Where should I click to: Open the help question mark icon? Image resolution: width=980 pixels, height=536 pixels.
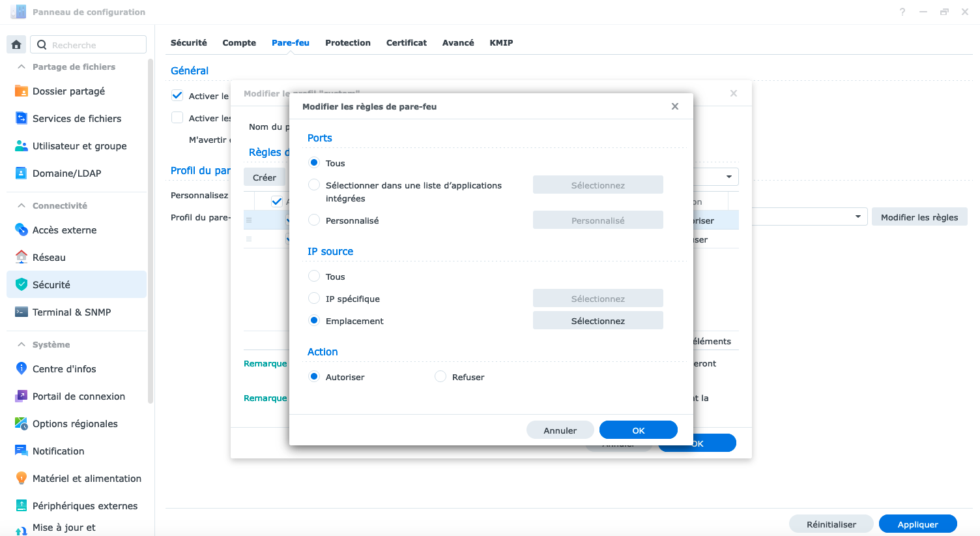pos(902,12)
